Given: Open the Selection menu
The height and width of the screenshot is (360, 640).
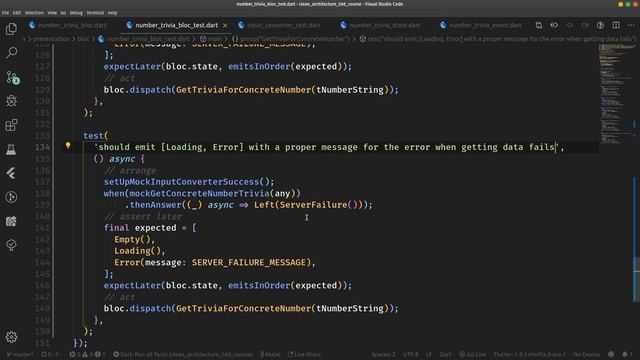Looking at the screenshot, I should (34, 13).
